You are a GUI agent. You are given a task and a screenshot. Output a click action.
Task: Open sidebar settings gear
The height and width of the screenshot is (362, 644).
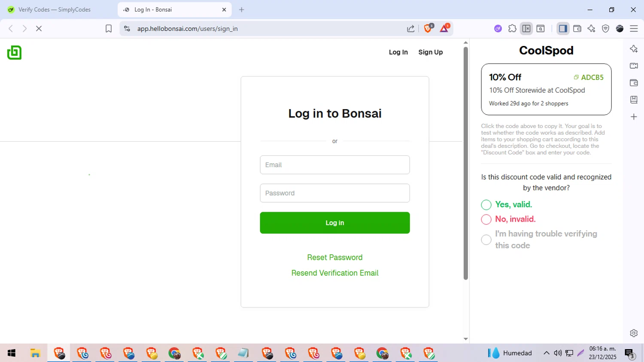pyautogui.click(x=634, y=333)
